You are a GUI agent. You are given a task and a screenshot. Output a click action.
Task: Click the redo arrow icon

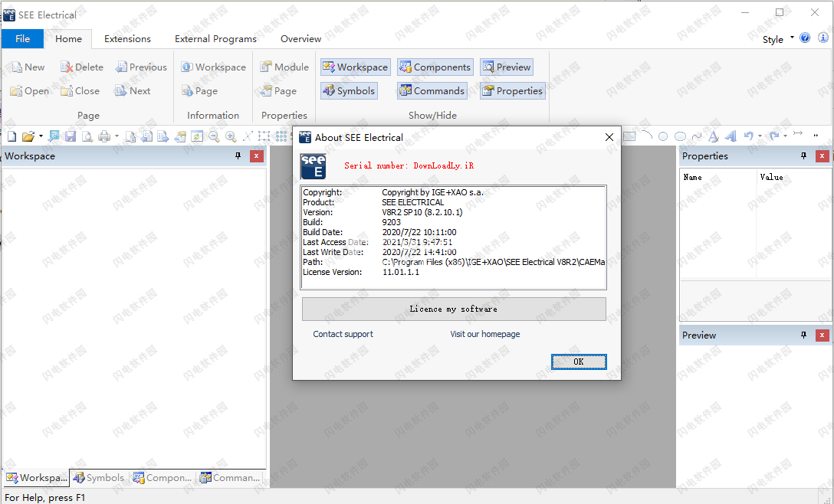[x=774, y=136]
